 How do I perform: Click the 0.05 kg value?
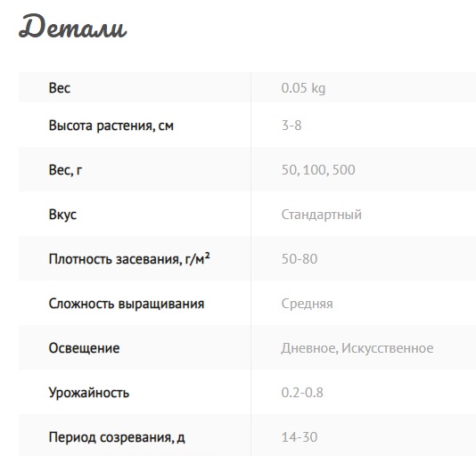(303, 88)
